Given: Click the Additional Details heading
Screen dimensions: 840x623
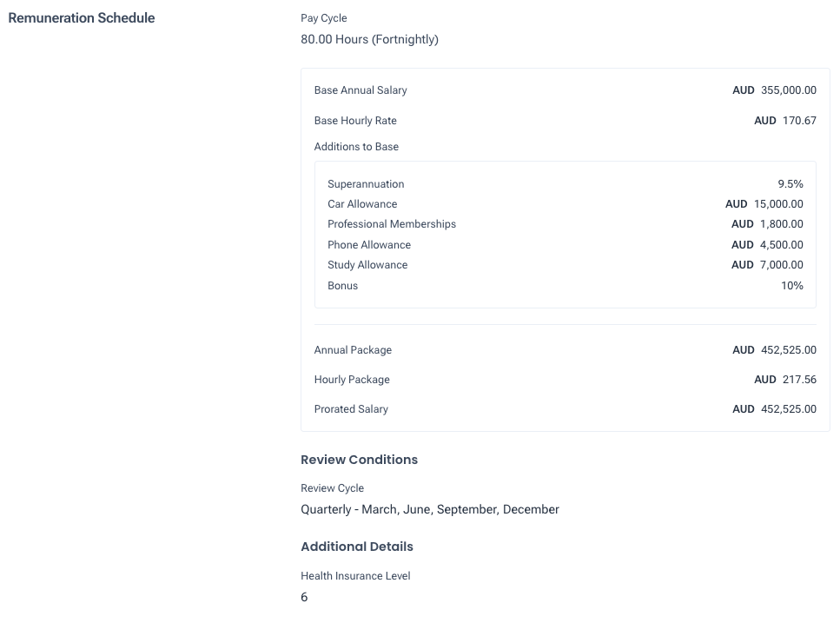Looking at the screenshot, I should tap(356, 547).
